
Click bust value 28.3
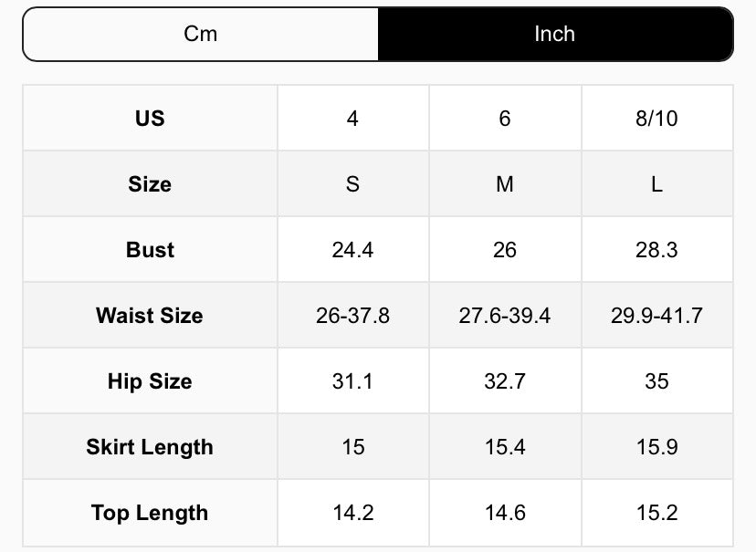[656, 250]
